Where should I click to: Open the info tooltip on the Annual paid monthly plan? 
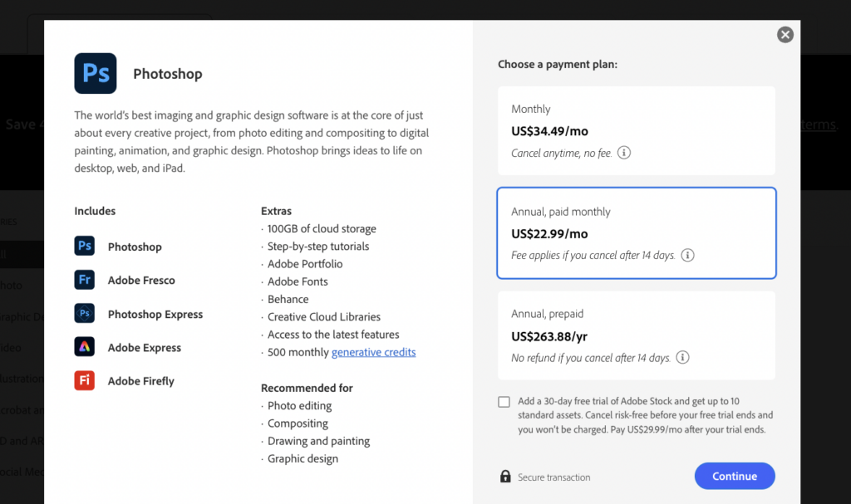point(687,255)
